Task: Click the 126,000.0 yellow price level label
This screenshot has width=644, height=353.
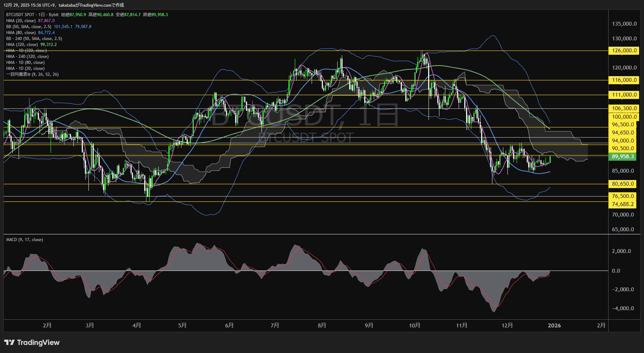Action: (x=624, y=51)
